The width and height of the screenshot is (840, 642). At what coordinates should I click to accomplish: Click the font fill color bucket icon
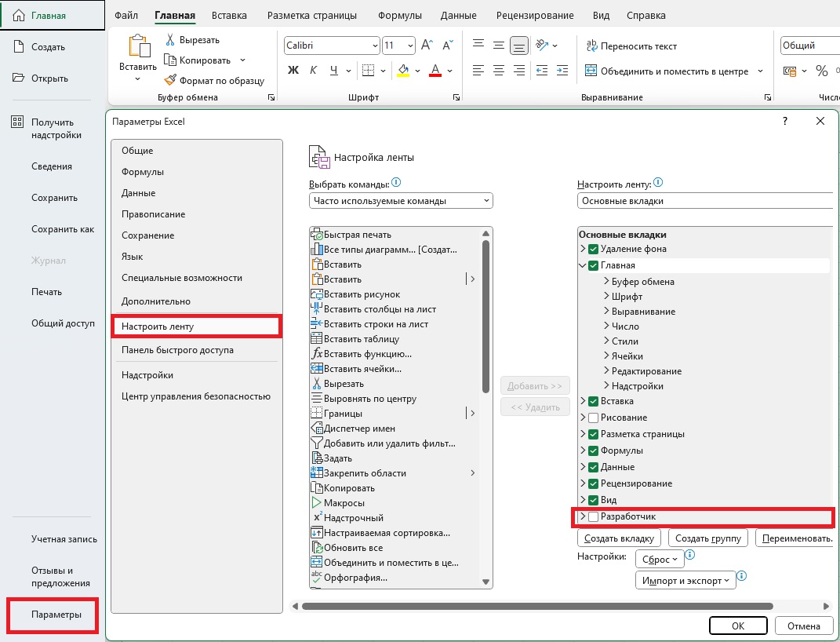pos(403,71)
